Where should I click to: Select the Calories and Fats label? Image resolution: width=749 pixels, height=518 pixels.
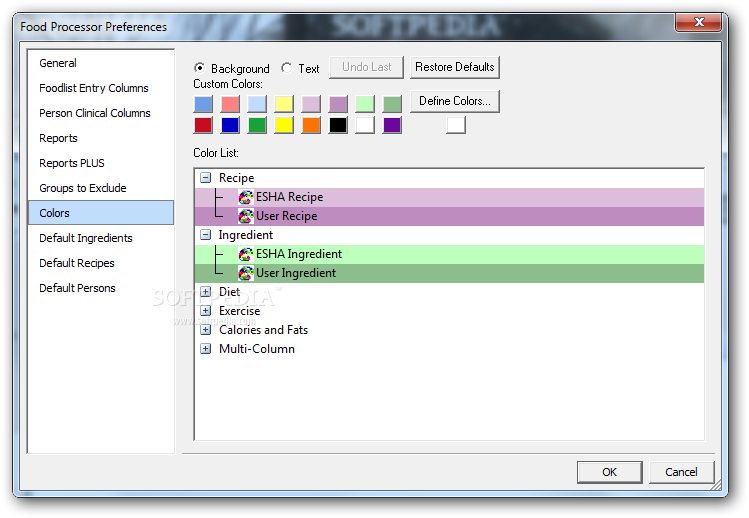263,330
